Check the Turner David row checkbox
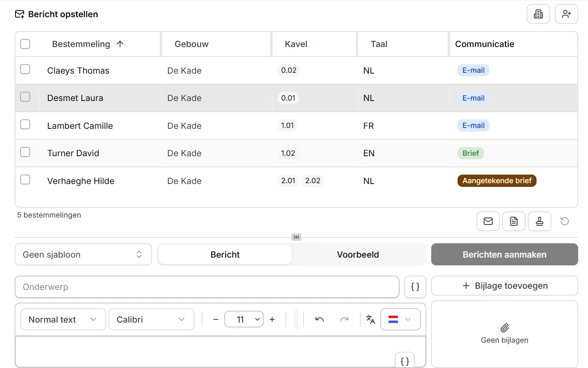 tap(25, 152)
